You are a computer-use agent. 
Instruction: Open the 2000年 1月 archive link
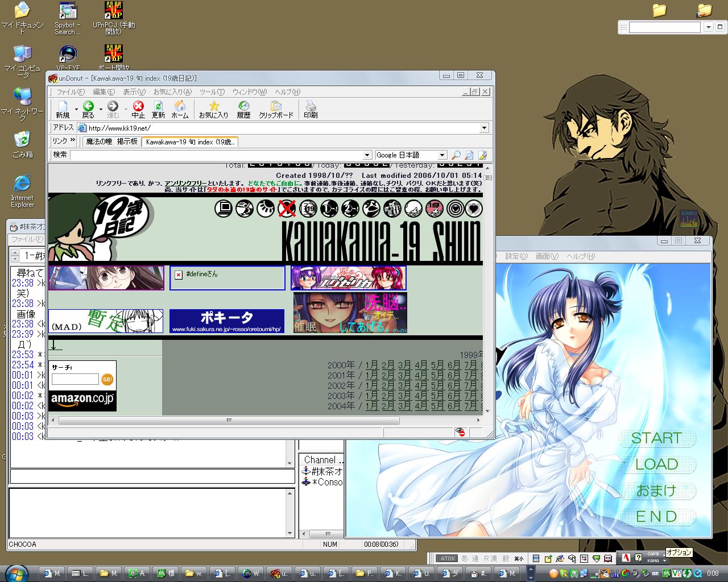pyautogui.click(x=372, y=365)
